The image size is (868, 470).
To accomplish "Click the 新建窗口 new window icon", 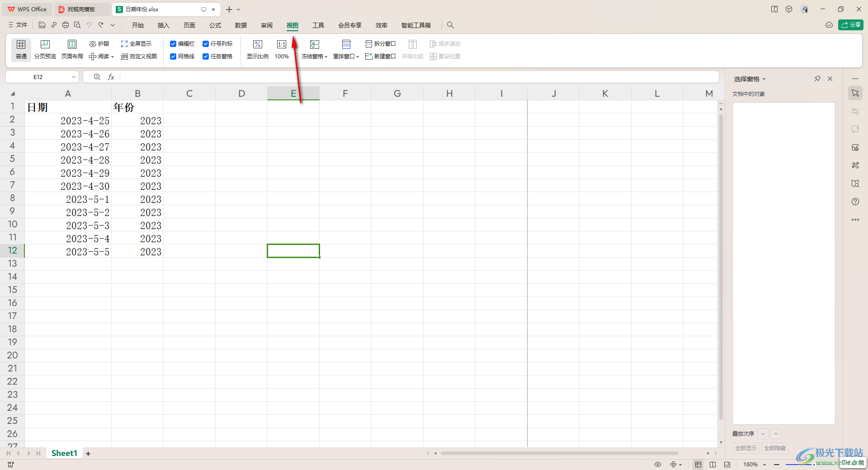I will [369, 56].
